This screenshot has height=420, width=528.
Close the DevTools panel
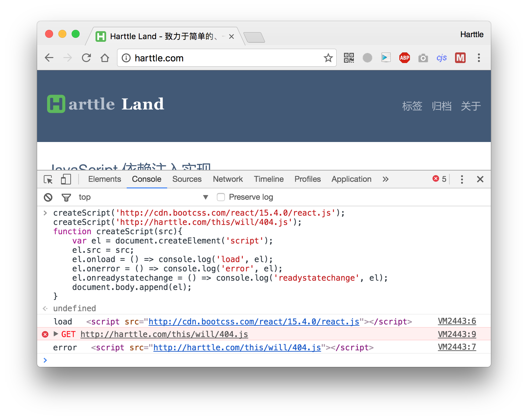480,179
